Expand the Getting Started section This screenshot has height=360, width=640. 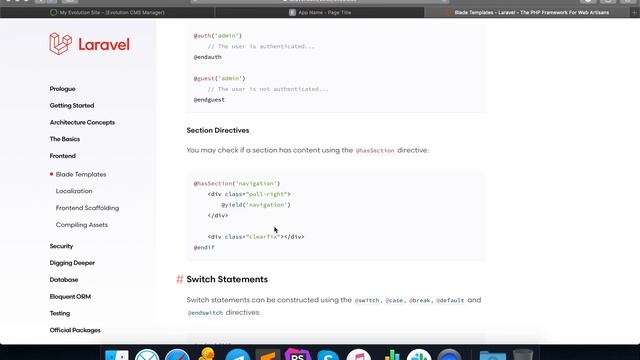(72, 105)
